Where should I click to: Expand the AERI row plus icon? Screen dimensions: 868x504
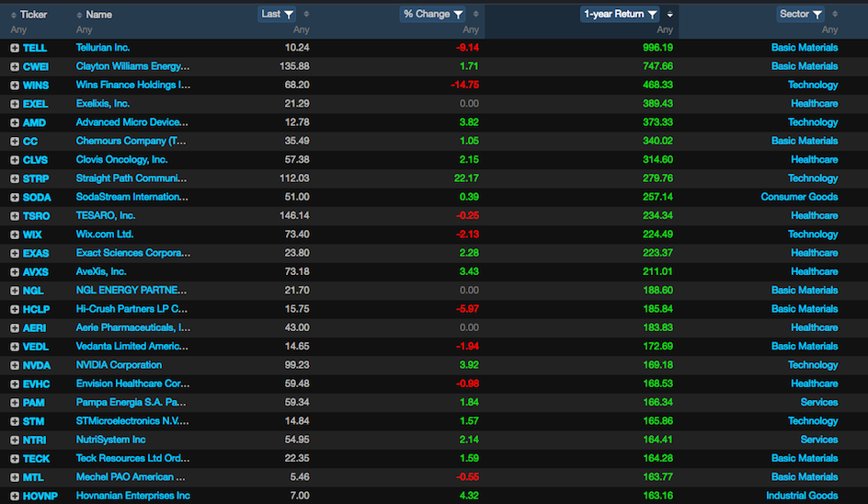point(15,328)
